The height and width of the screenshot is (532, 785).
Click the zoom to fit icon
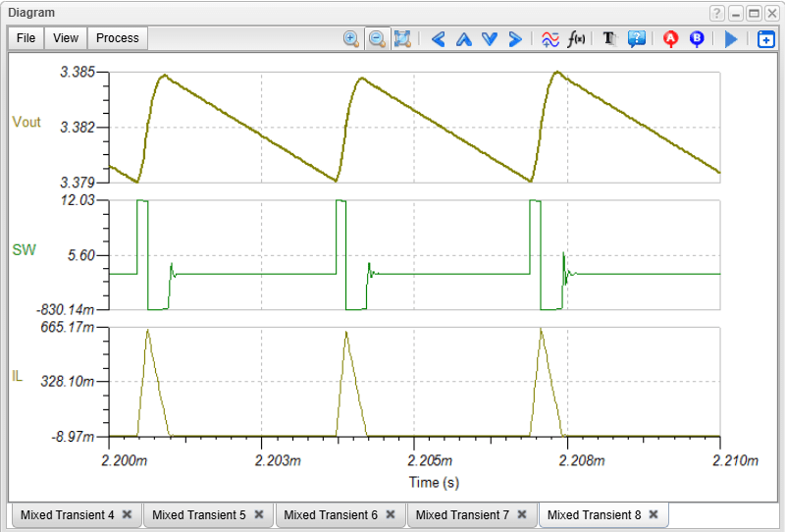click(x=402, y=38)
